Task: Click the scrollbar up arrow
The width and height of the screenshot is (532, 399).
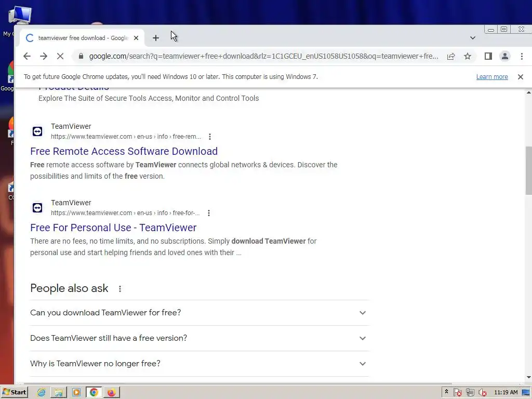Action: click(528, 92)
